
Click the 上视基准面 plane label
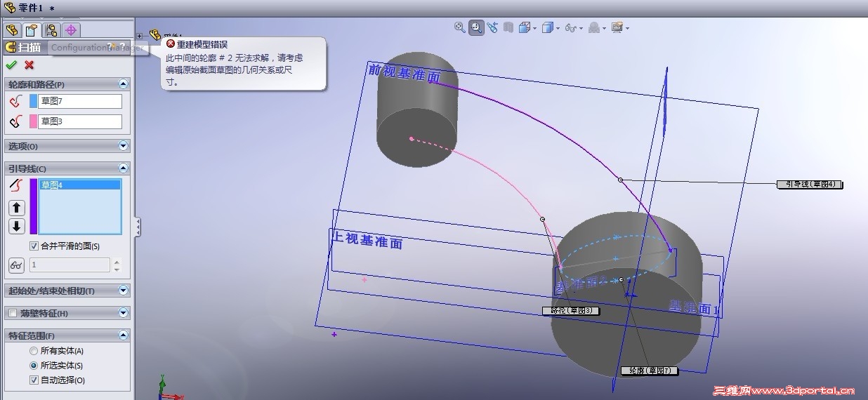pos(367,240)
